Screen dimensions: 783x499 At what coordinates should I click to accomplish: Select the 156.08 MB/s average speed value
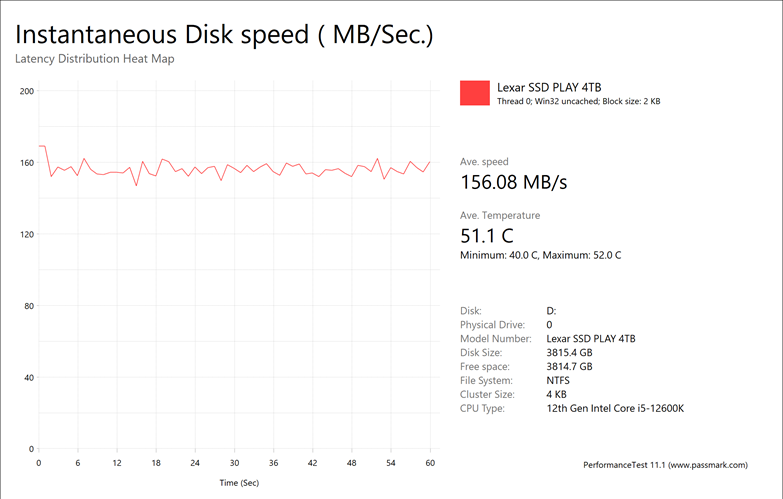(513, 183)
